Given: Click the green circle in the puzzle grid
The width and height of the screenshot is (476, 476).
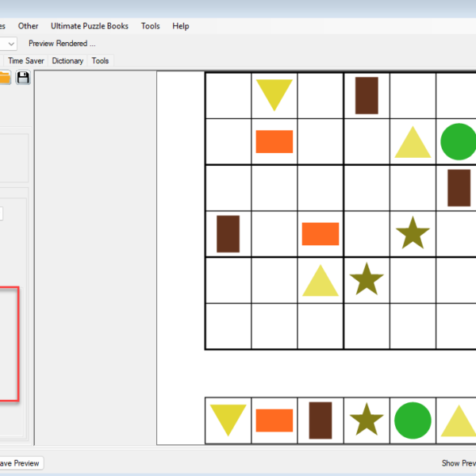Looking at the screenshot, I should (x=458, y=142).
